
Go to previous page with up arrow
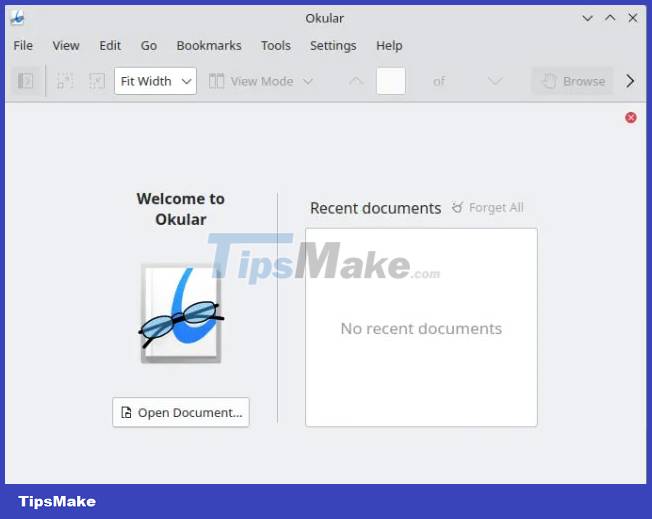click(x=356, y=81)
